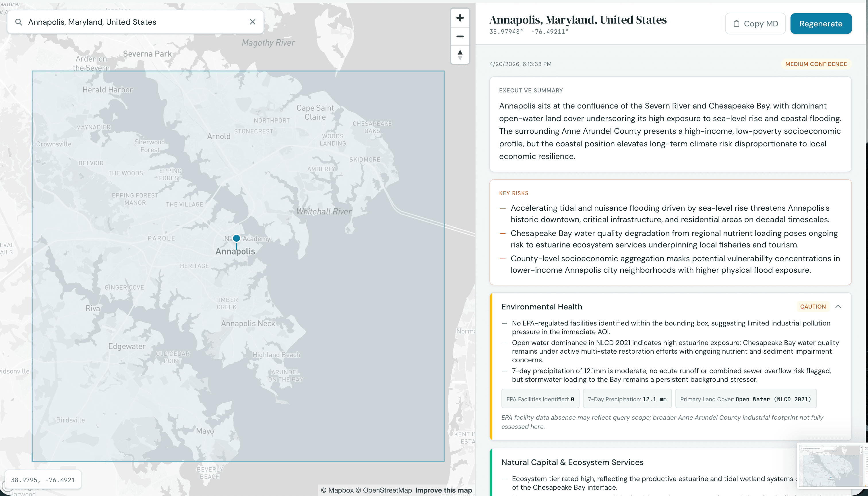Click Highland Beach map label
Image resolution: width=868 pixels, height=496 pixels.
pos(276,354)
